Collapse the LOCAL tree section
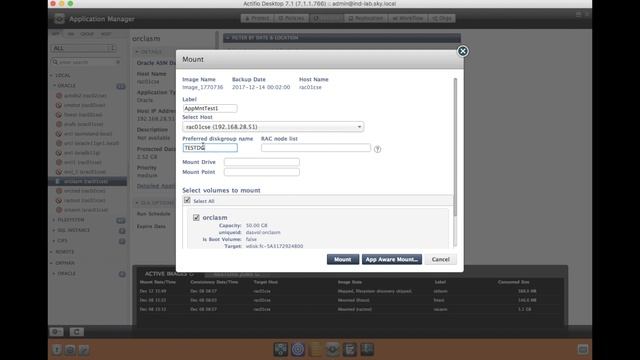The height and width of the screenshot is (360, 640). point(51,76)
